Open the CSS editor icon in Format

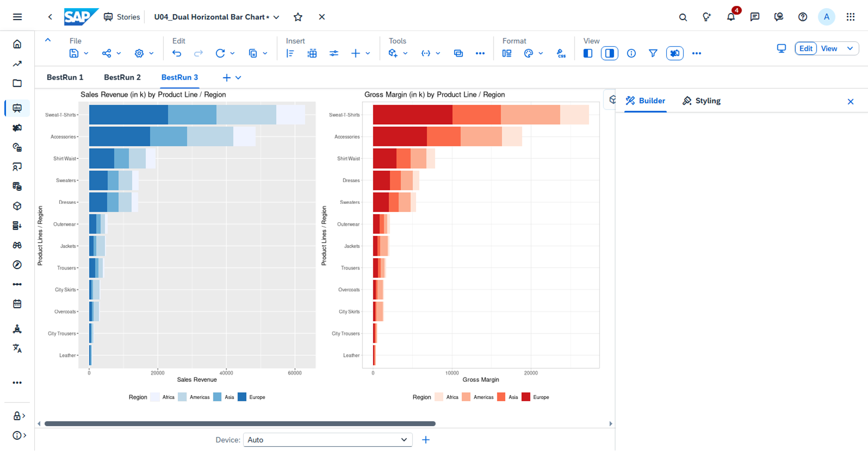(x=561, y=53)
